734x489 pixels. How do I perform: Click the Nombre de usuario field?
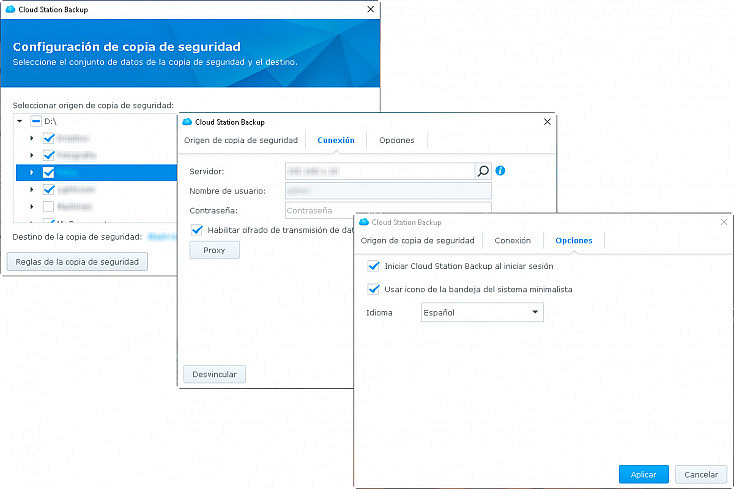click(388, 190)
